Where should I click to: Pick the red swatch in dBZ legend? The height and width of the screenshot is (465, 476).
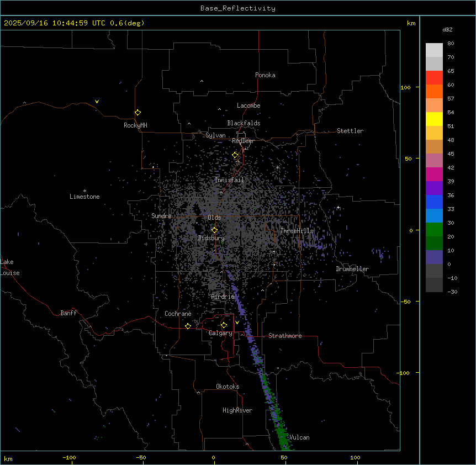click(x=434, y=78)
